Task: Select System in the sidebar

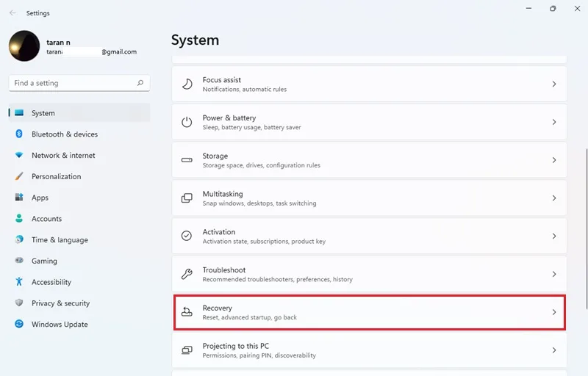Action: click(x=79, y=112)
